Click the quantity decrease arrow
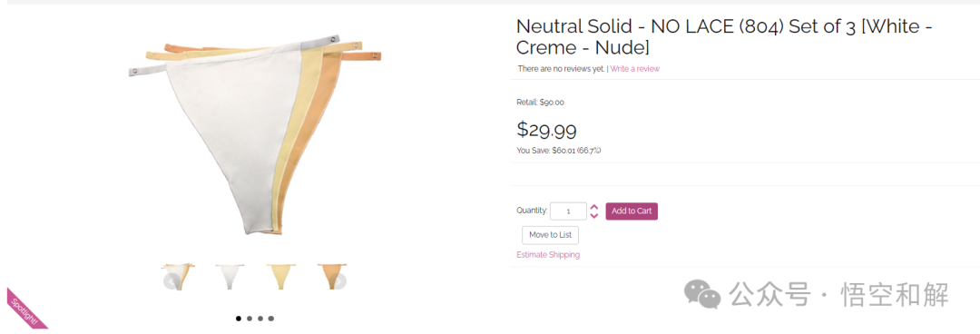This screenshot has width=980, height=334. (594, 216)
